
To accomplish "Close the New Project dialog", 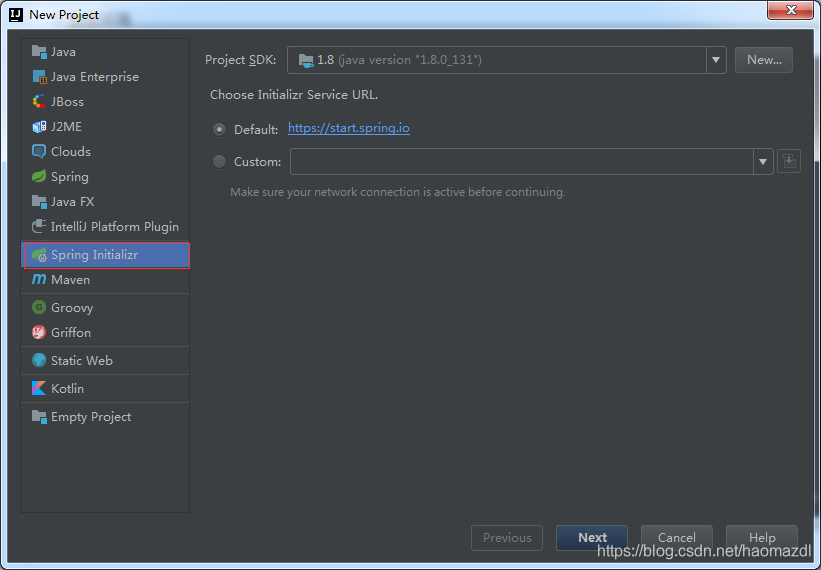I will 790,10.
